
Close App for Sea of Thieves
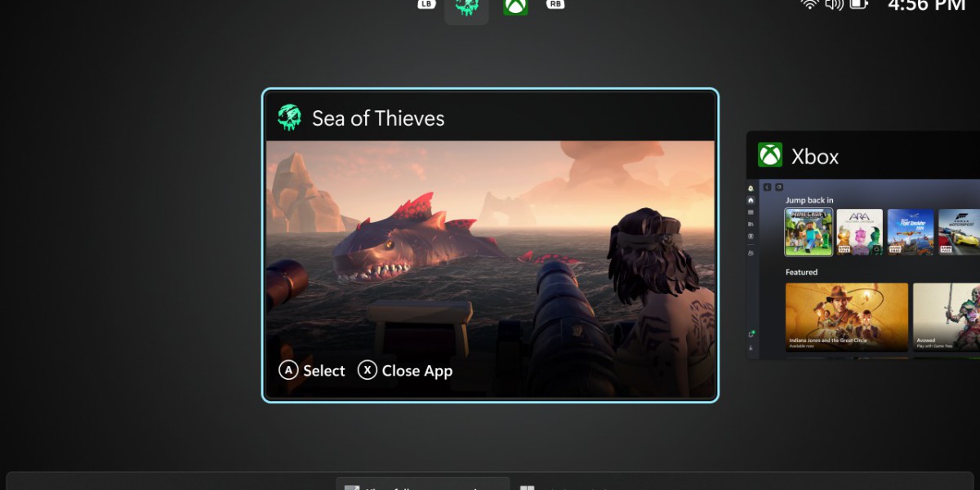(x=405, y=370)
